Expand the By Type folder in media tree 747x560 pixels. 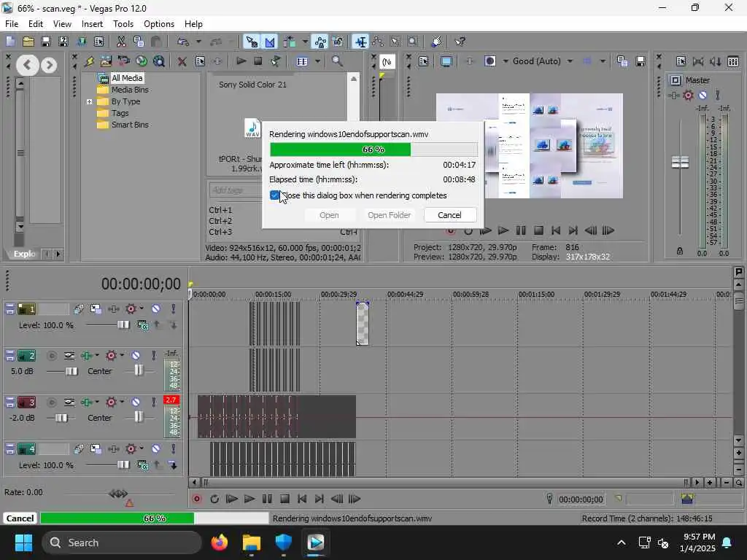click(89, 101)
